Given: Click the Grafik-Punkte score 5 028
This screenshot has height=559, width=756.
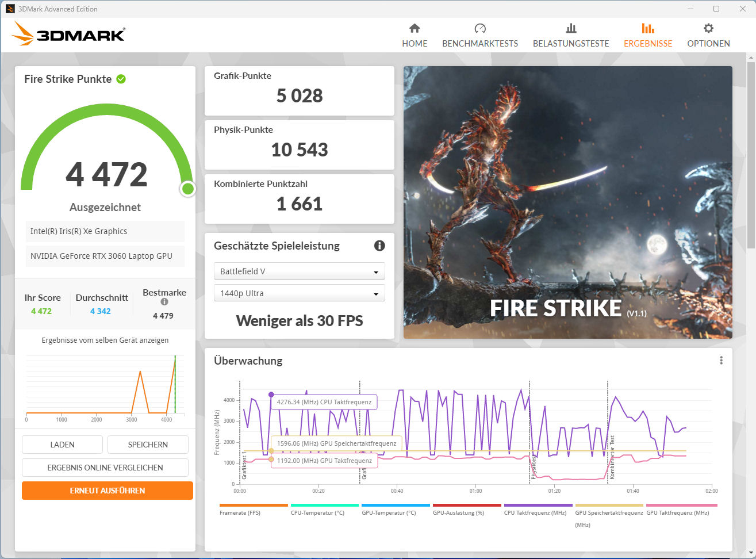Looking at the screenshot, I should click(x=300, y=95).
